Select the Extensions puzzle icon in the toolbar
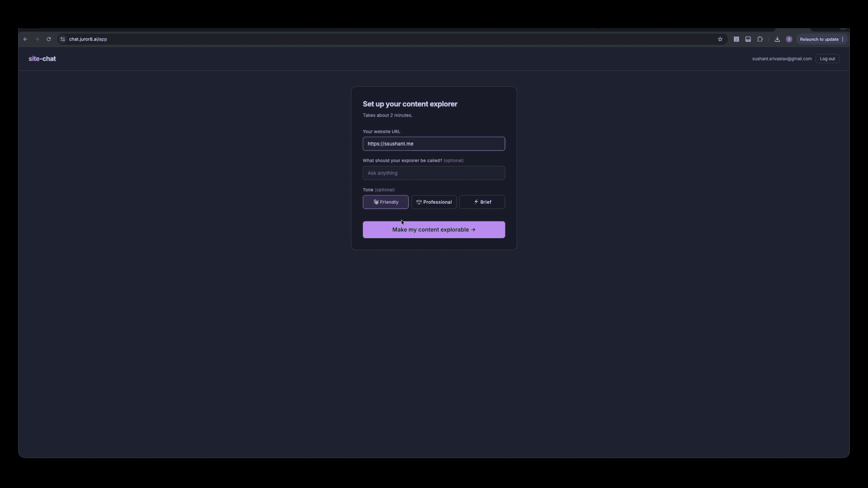Screen dimensions: 868x488 point(760,39)
